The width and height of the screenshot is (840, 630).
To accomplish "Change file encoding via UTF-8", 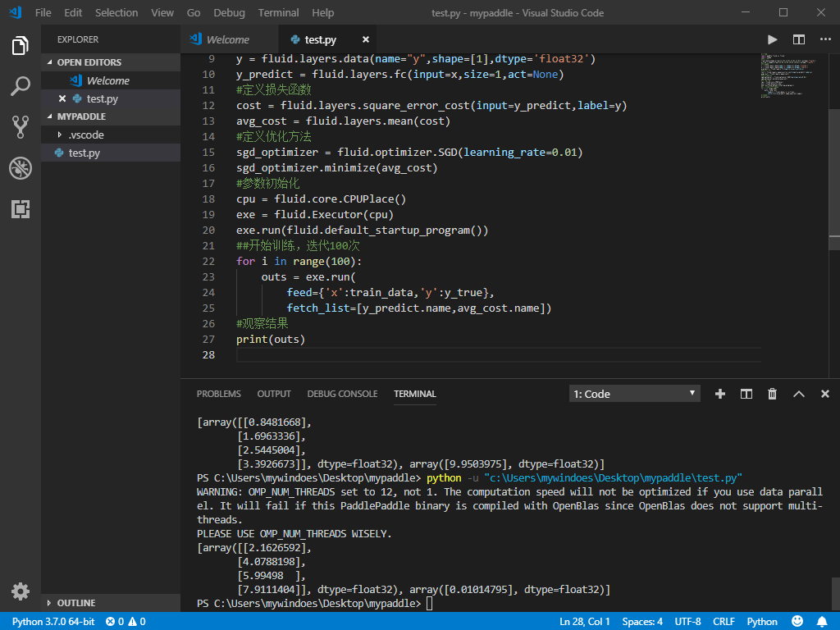I will pyautogui.click(x=687, y=622).
